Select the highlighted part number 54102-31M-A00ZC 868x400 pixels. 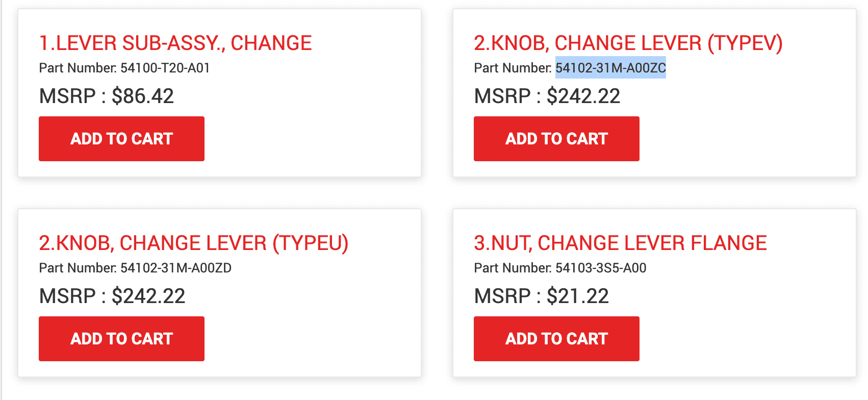pos(610,67)
